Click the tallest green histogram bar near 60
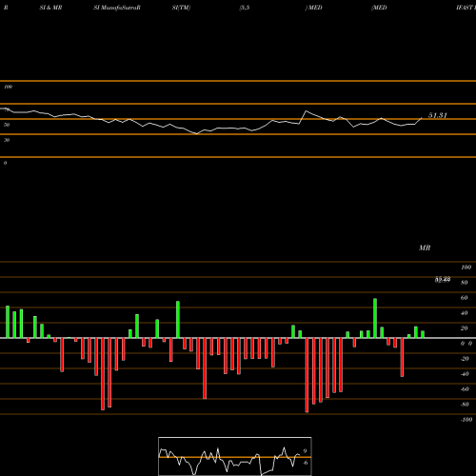The width and height of the screenshot is (476, 476). [x=375, y=318]
